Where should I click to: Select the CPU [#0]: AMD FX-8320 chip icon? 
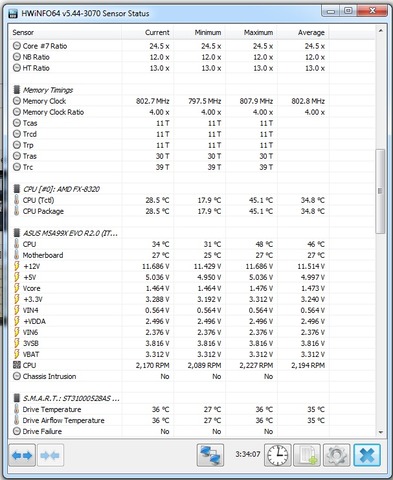point(17,189)
